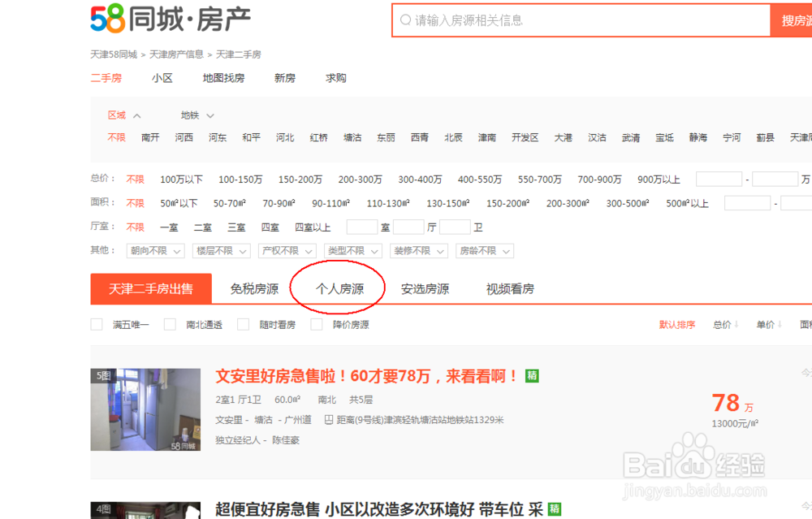The height and width of the screenshot is (519, 812).
Task: Select 默认排序 sort option
Action: (677, 325)
